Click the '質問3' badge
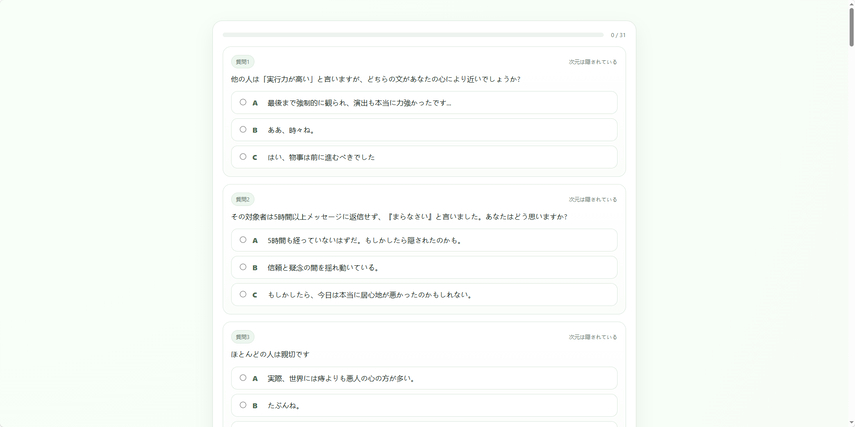This screenshot has height=427, width=855. [243, 336]
